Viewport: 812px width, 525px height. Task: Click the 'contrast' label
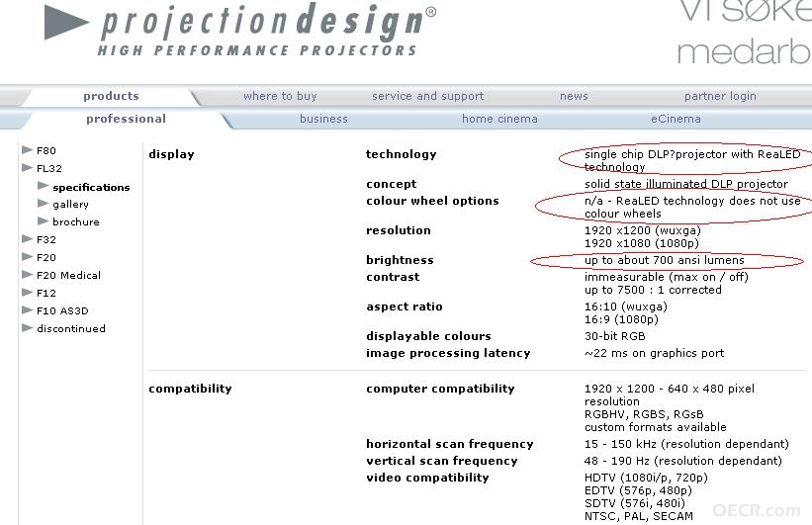coord(393,277)
